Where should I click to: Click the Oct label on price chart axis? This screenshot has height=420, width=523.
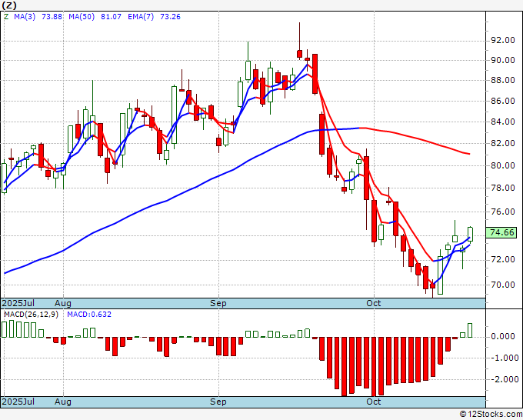(x=374, y=303)
